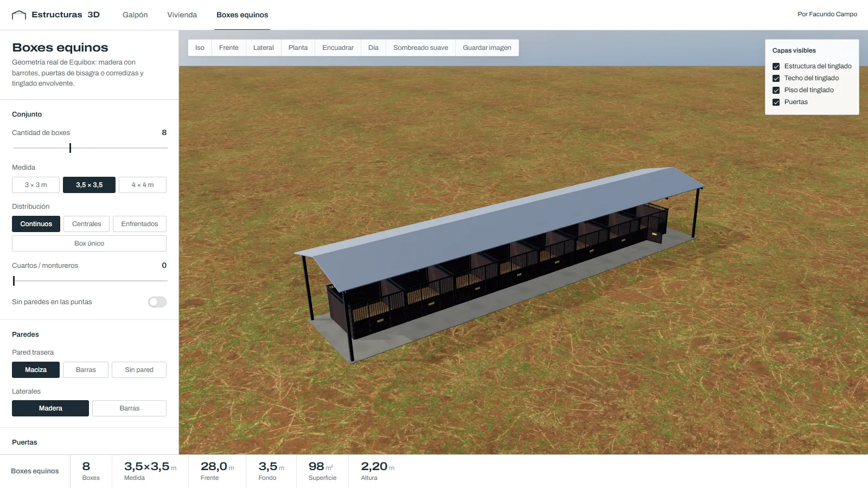Screen dimensions: 868x488
Task: Click the Por Facundo Campo credit
Action: click(827, 14)
